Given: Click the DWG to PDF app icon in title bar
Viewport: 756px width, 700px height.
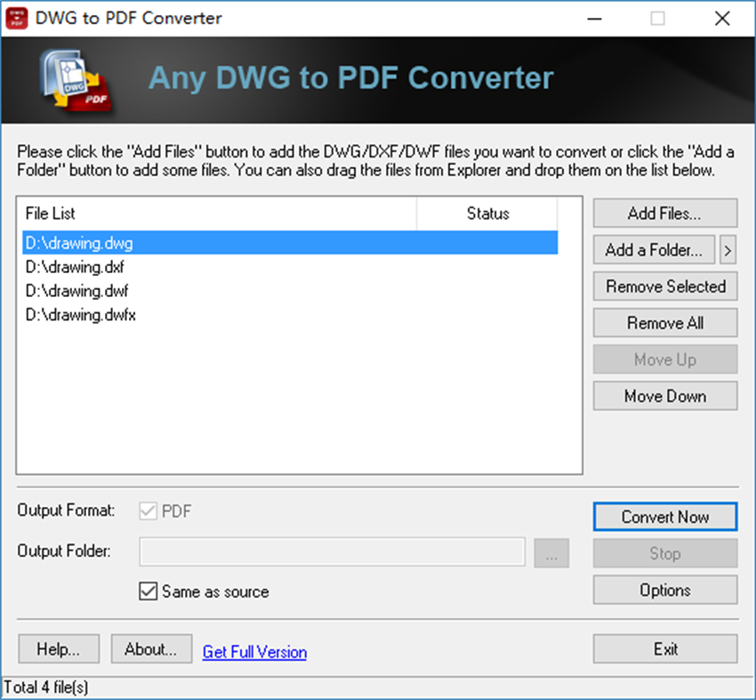Looking at the screenshot, I should pyautogui.click(x=16, y=18).
